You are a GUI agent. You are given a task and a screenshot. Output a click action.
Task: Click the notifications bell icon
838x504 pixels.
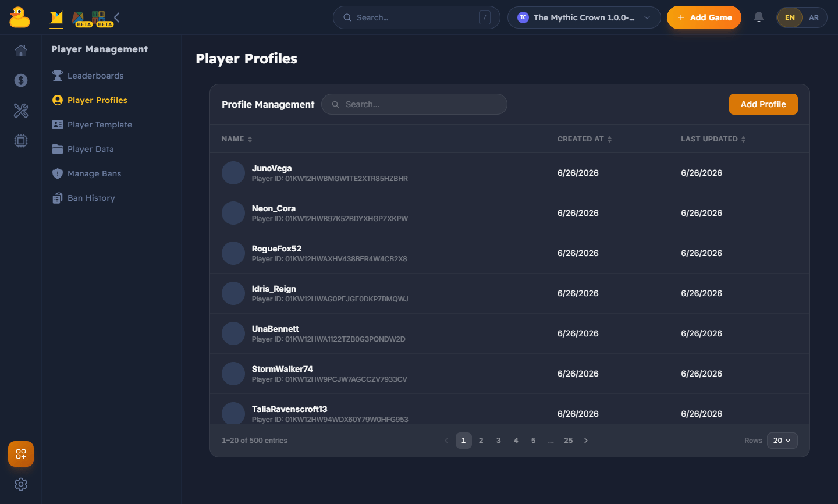(759, 17)
